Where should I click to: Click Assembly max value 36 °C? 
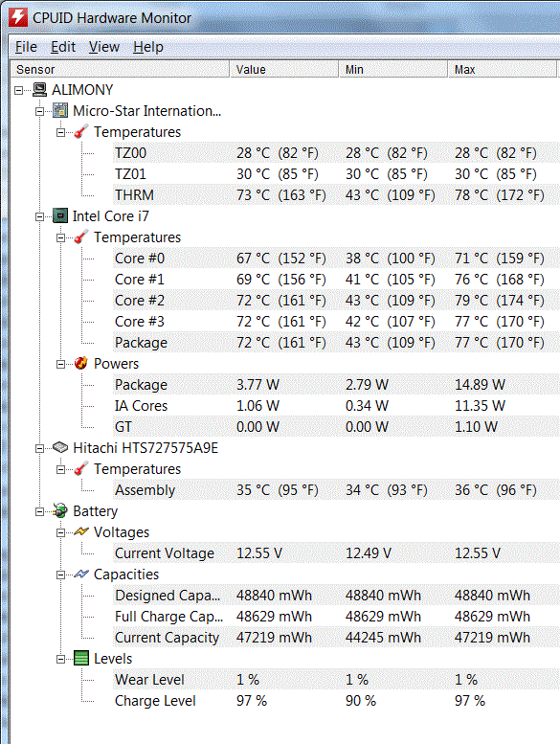pos(496,489)
